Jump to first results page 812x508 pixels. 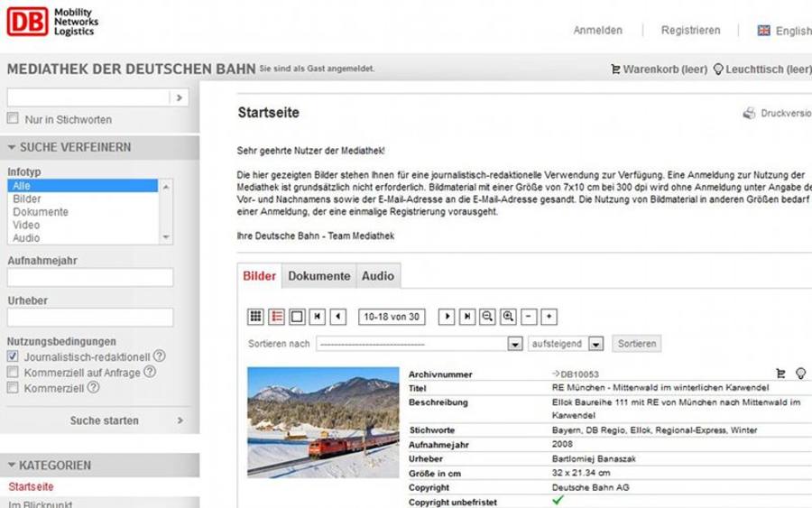318,317
